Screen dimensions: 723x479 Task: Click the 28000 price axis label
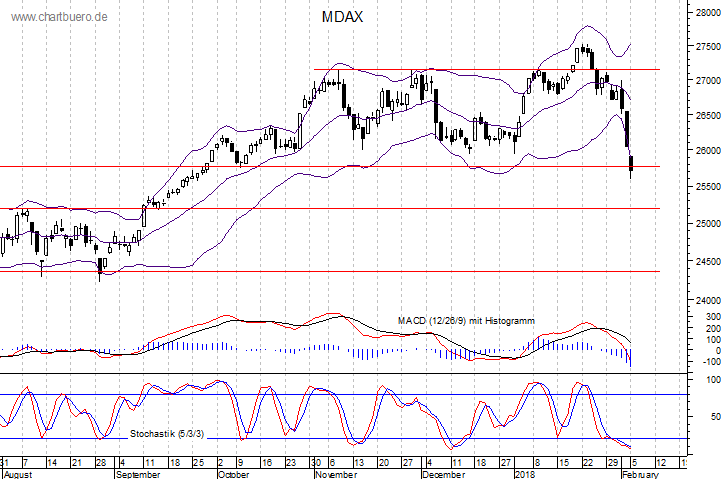click(705, 13)
